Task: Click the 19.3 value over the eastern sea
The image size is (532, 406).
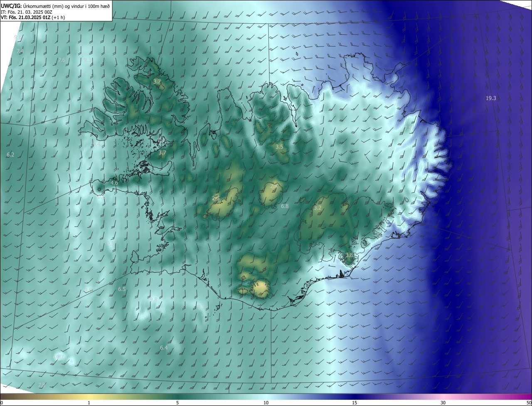Action: pos(491,98)
